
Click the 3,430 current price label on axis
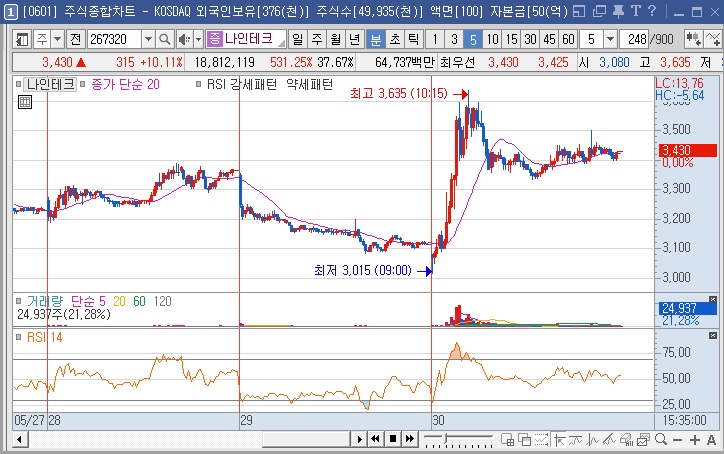pyautogui.click(x=688, y=150)
